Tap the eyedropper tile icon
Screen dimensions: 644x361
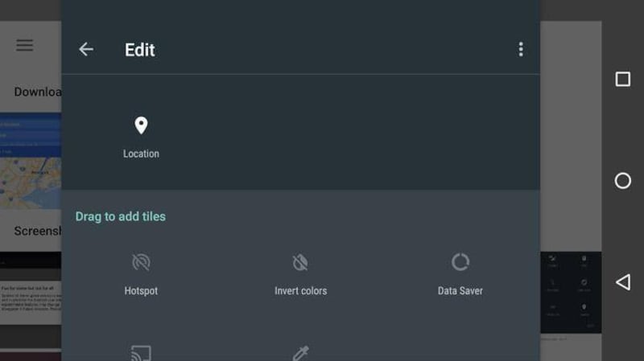300,353
